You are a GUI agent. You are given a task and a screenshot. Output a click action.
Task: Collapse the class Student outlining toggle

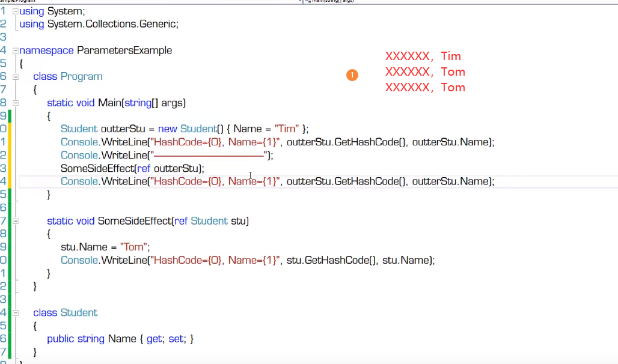[16, 313]
